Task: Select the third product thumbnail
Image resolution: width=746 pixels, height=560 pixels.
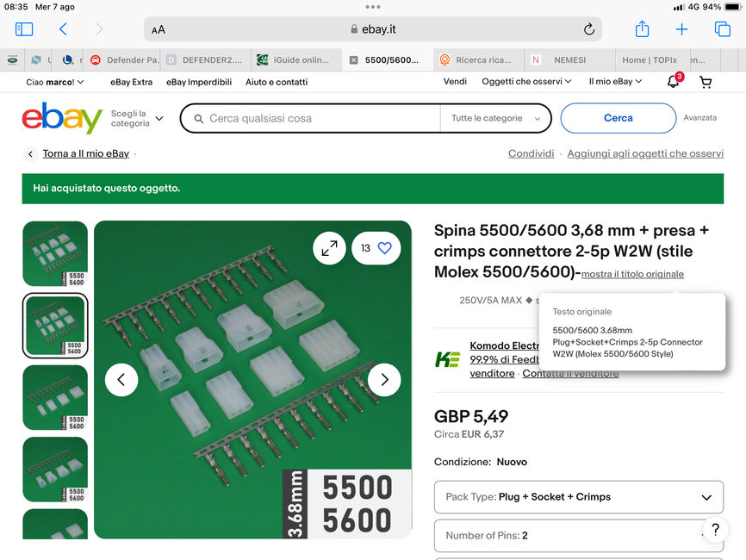Action: (x=55, y=398)
